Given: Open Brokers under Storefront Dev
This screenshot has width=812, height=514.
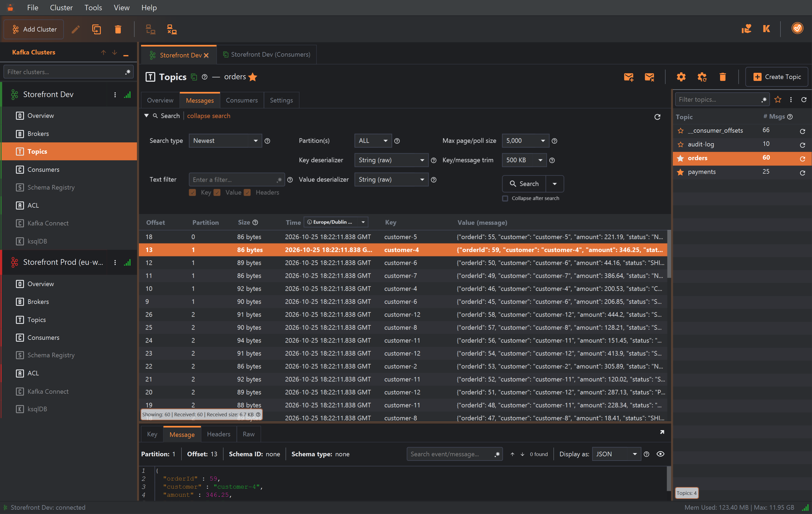Looking at the screenshot, I should 69,133.
